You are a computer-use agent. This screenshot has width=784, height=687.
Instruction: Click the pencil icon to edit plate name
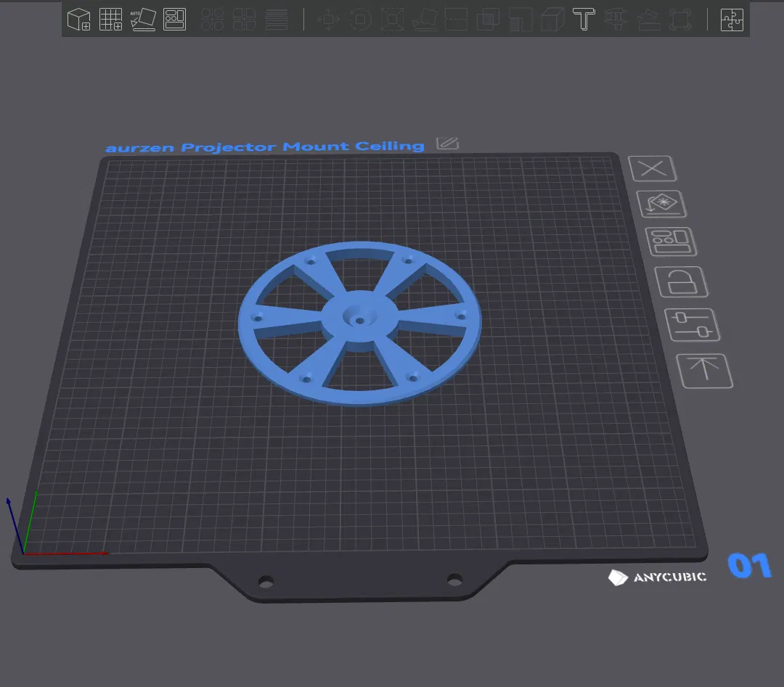tap(447, 144)
